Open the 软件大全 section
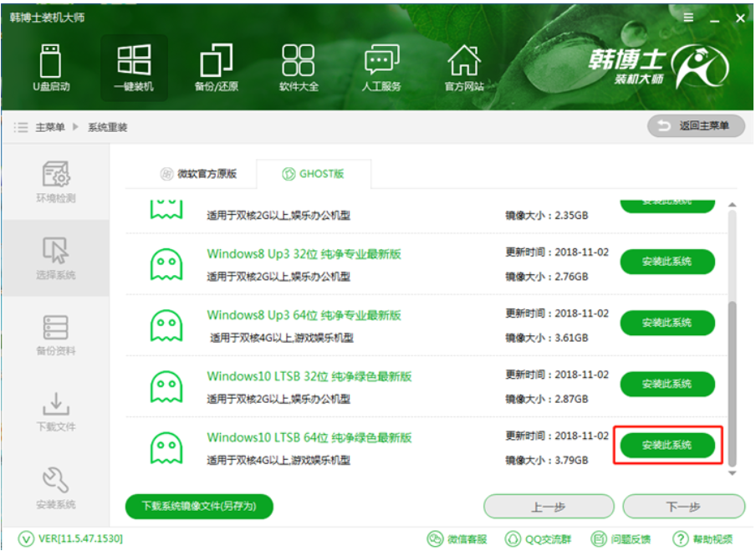 pyautogui.click(x=299, y=68)
